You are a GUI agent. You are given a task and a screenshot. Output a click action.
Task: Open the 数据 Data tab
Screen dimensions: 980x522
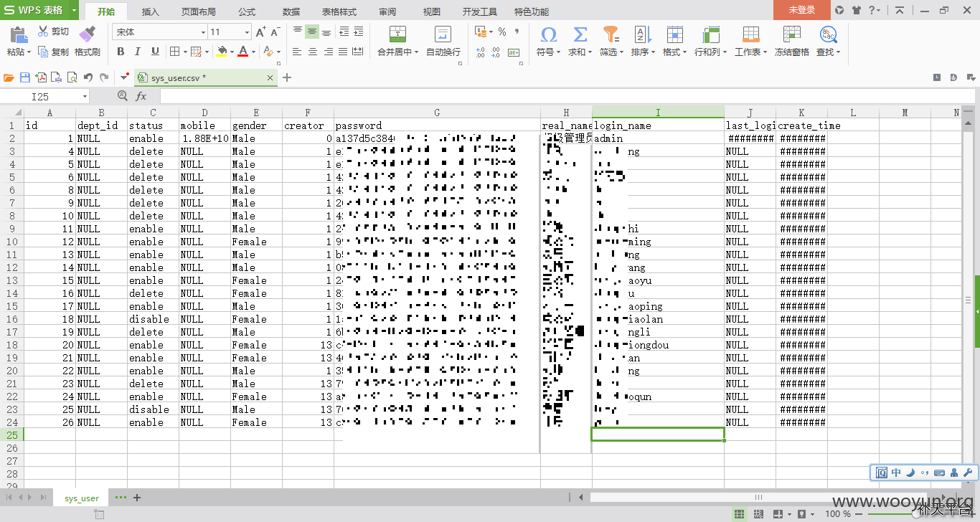pos(291,11)
